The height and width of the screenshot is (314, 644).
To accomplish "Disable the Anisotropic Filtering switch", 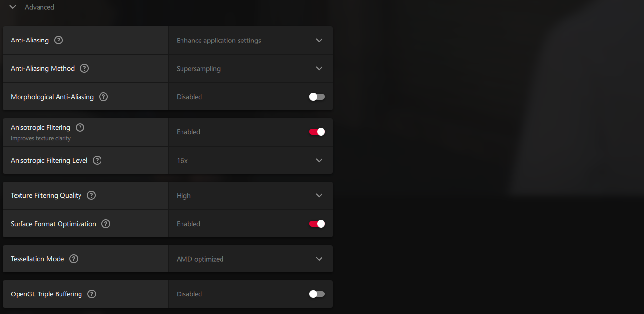I will tap(317, 132).
